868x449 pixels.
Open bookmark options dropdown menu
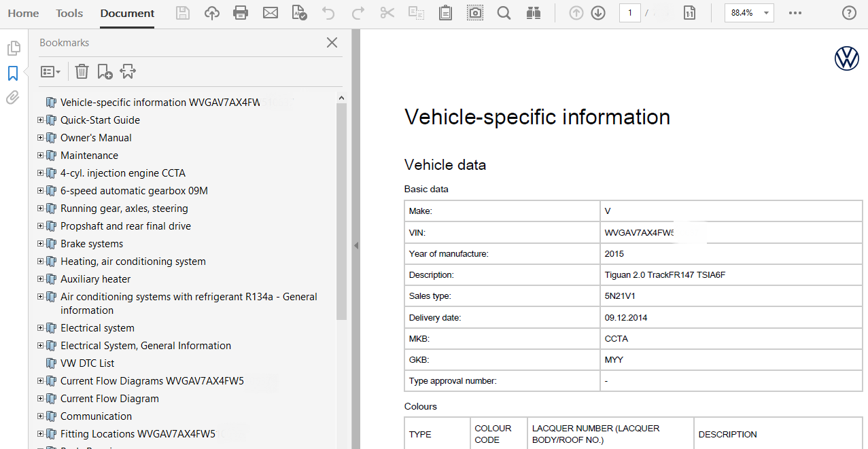click(x=51, y=71)
